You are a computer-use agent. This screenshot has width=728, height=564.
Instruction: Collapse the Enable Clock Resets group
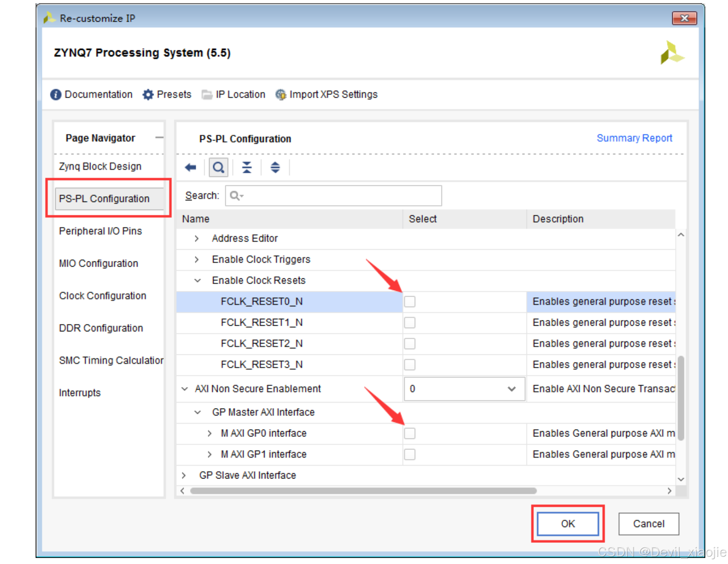197,280
